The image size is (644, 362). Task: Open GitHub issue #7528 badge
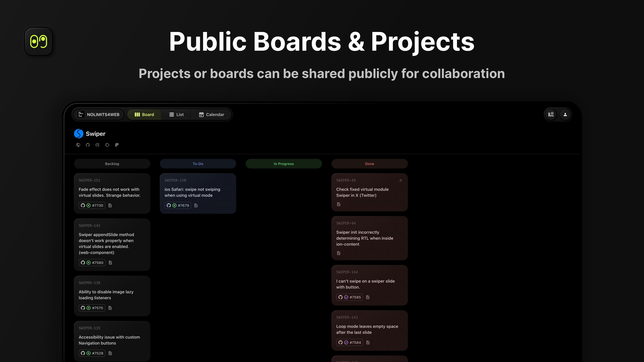[x=92, y=353]
